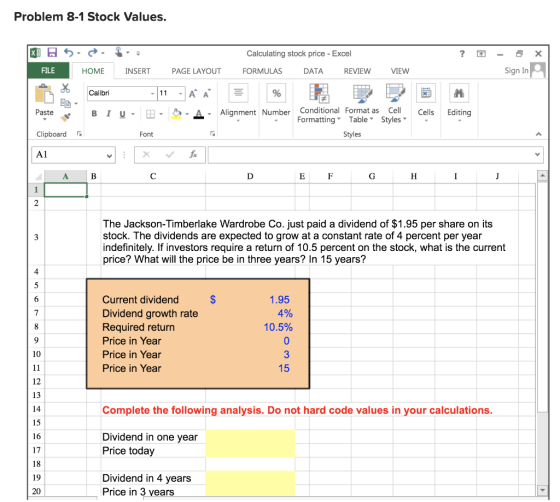Decrease font size with the small A icon
This screenshot has width=560, height=502.
click(207, 94)
